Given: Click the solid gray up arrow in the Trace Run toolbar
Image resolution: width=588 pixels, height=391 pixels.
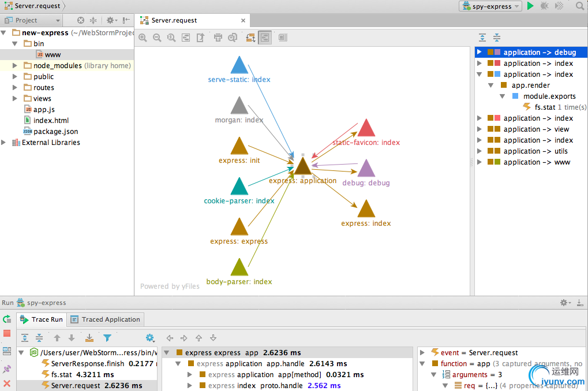Looking at the screenshot, I should click(57, 338).
